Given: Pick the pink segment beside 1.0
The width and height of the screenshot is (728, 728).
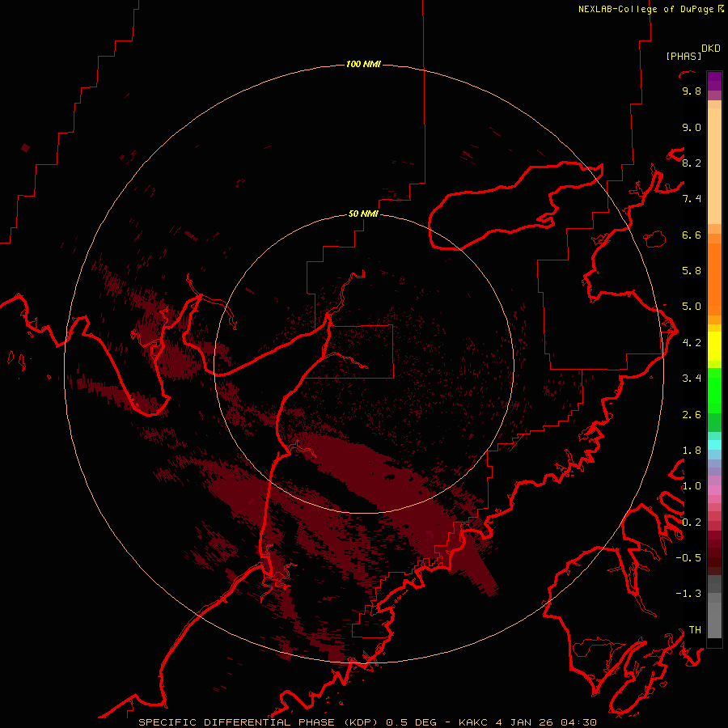Looking at the screenshot, I should click(714, 490).
